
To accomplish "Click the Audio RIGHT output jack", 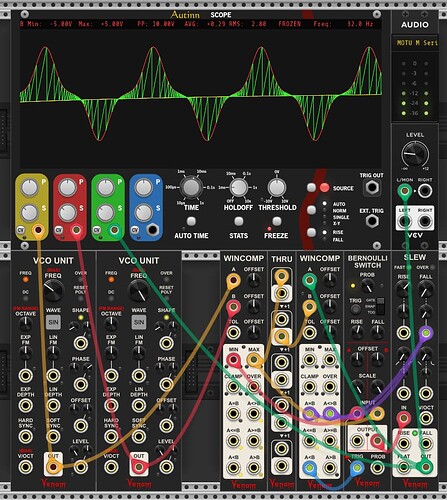I will click(425, 221).
